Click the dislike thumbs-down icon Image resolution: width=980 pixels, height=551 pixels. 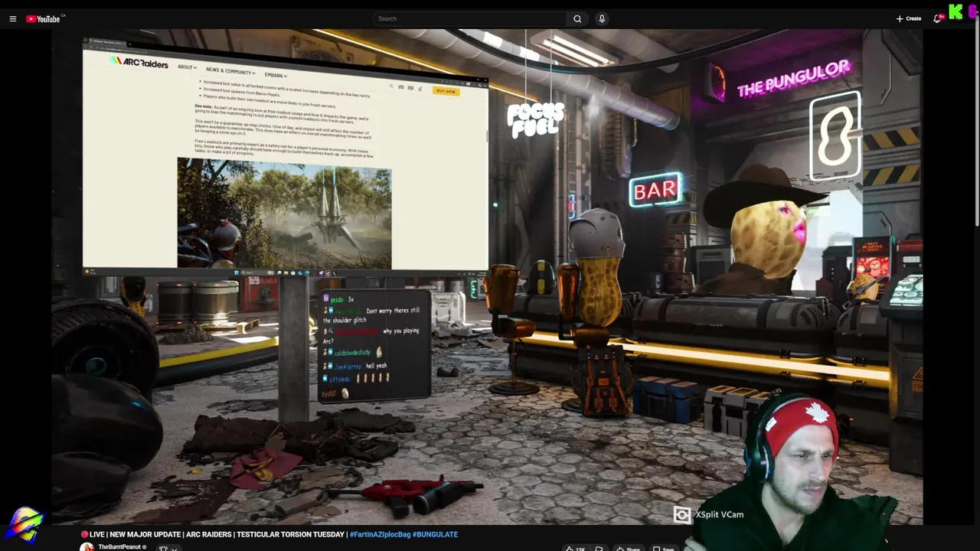tap(599, 548)
